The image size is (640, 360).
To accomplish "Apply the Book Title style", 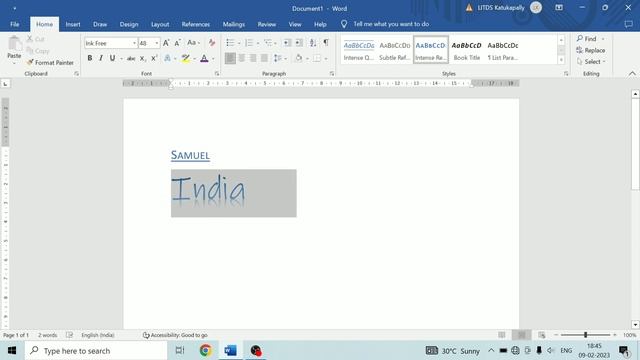I will (x=467, y=50).
